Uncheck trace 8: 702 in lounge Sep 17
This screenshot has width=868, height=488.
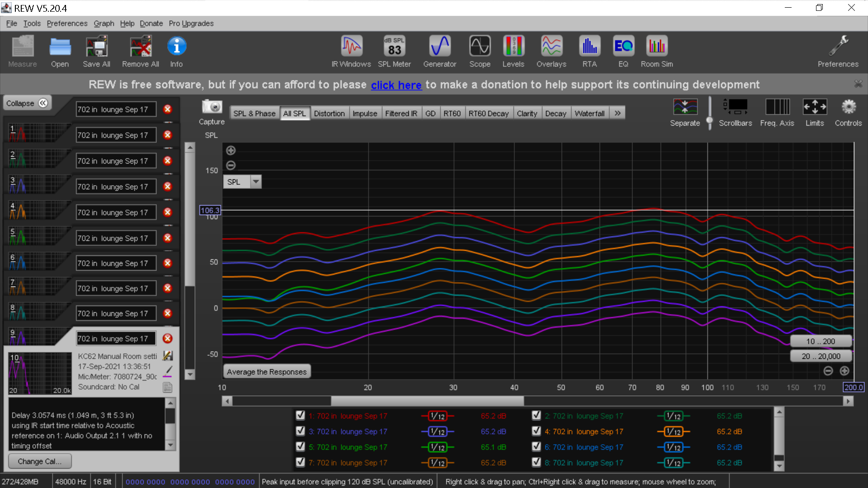(536, 462)
